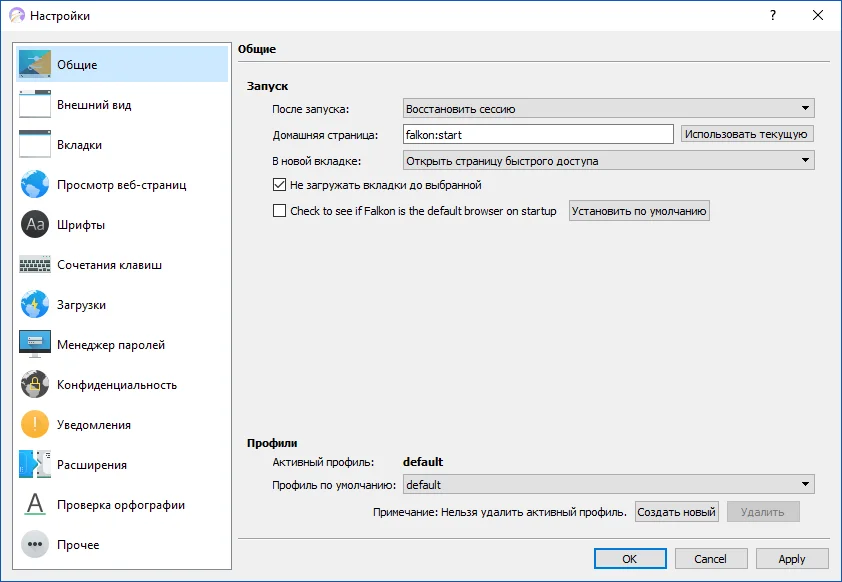The image size is (842, 582).
Task: Click the Создать новый profile button
Action: 677,512
